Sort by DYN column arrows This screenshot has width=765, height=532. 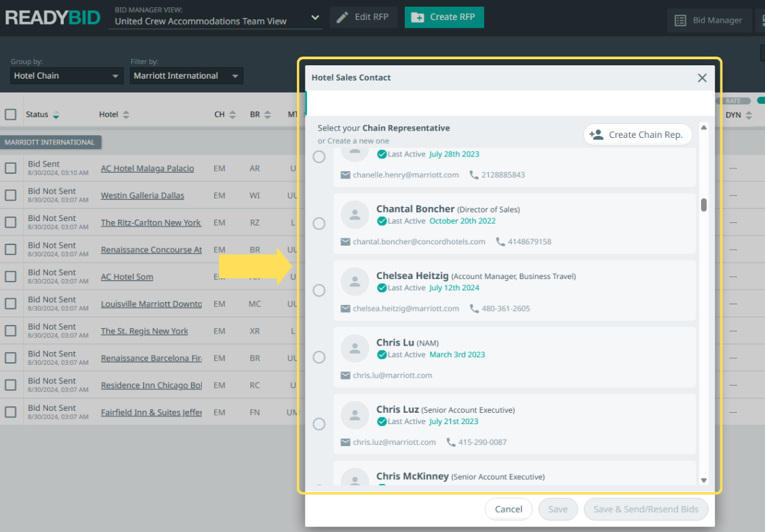click(749, 115)
